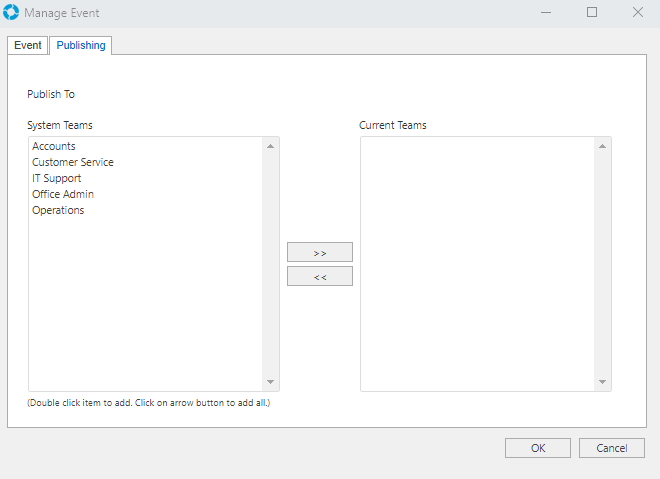Remove all teams with << button
The image size is (660, 479).
pyautogui.click(x=320, y=276)
